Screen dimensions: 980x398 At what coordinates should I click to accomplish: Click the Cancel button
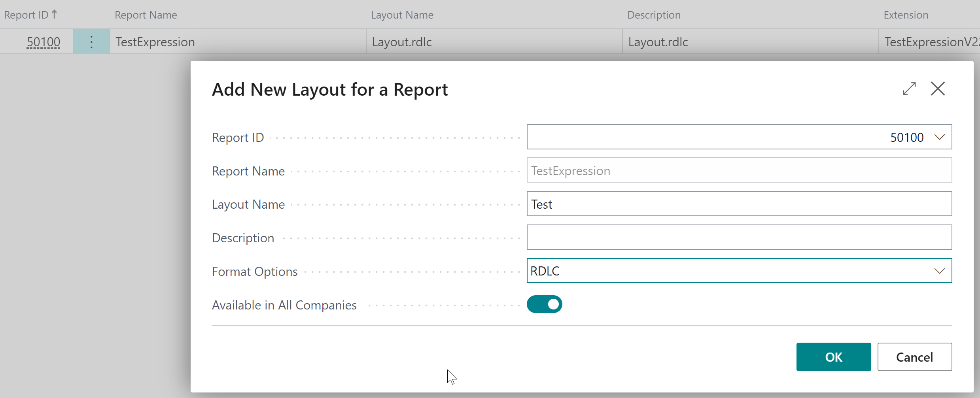914,357
